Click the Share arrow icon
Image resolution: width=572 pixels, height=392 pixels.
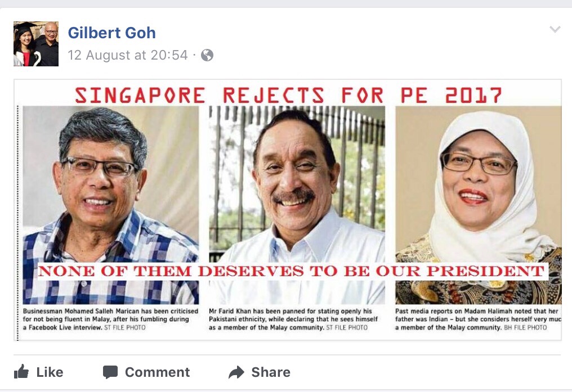point(236,372)
